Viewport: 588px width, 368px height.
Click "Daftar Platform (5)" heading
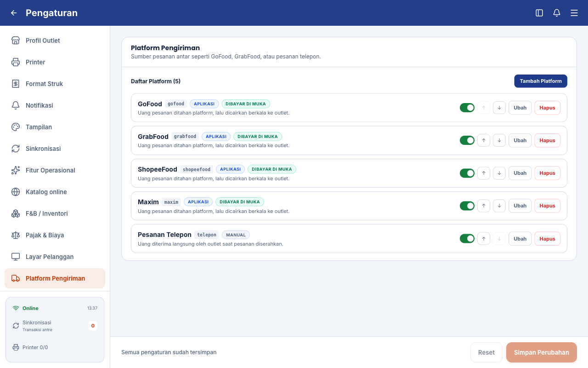(x=156, y=81)
